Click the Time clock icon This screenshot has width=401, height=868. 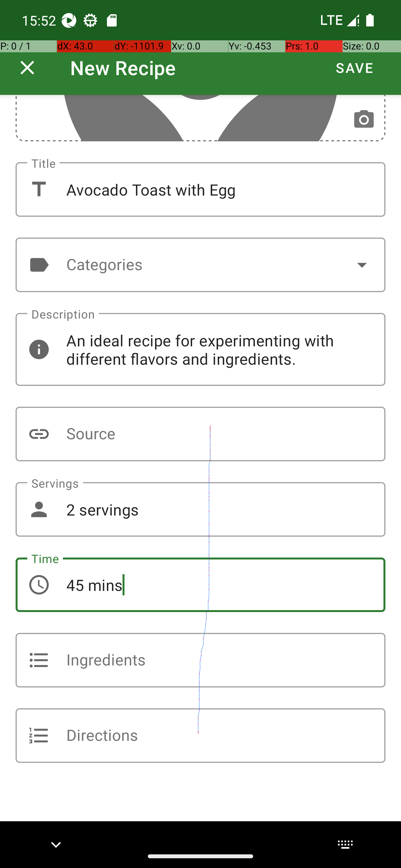click(x=39, y=585)
